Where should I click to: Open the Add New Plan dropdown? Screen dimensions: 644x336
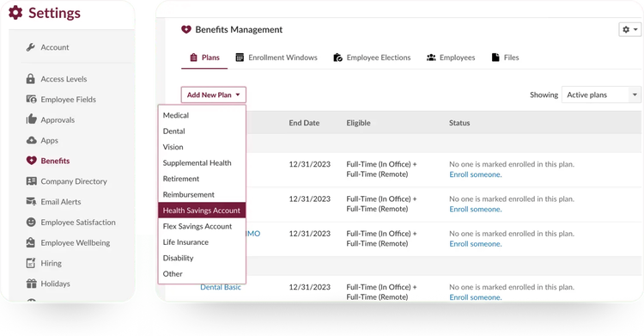point(214,95)
